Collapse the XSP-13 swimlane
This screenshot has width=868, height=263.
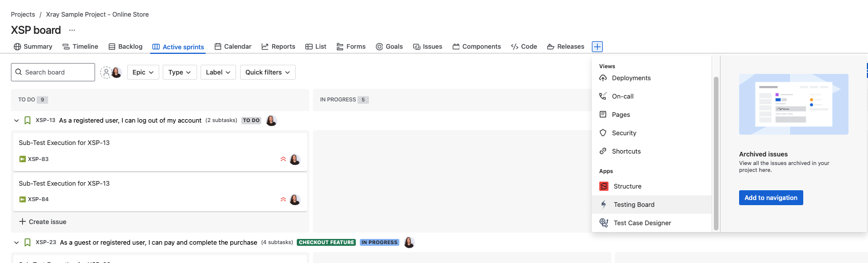pyautogui.click(x=16, y=120)
